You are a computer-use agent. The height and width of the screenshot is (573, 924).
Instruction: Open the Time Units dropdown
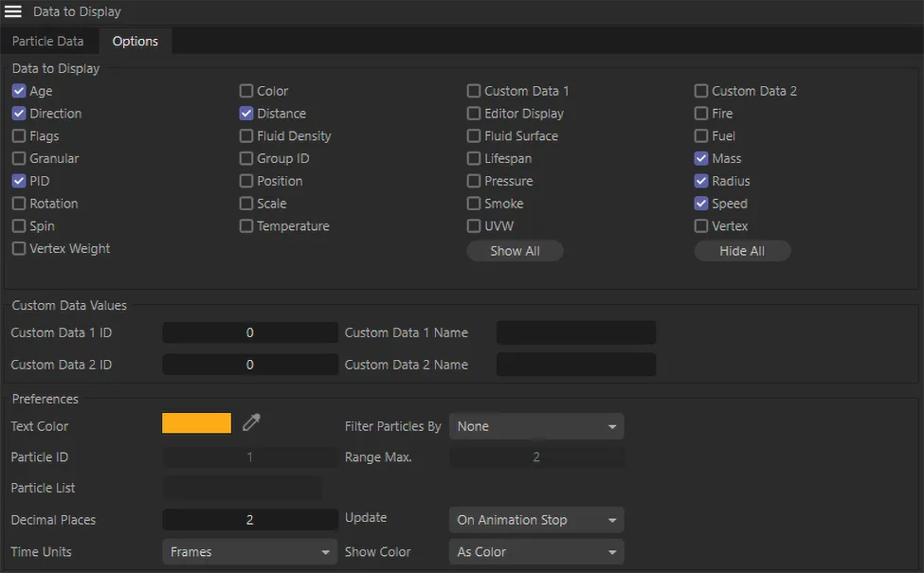[249, 552]
